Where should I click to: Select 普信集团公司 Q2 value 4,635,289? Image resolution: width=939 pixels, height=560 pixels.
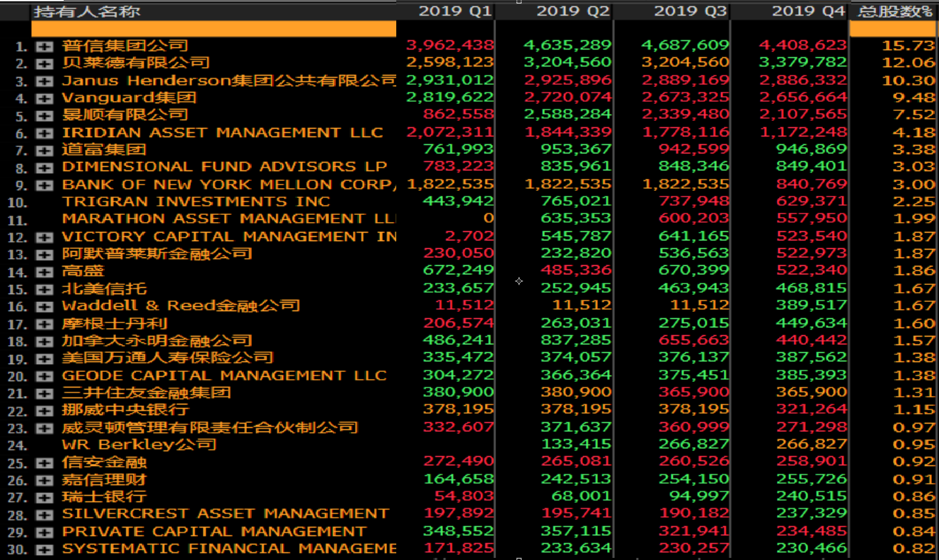(x=568, y=45)
